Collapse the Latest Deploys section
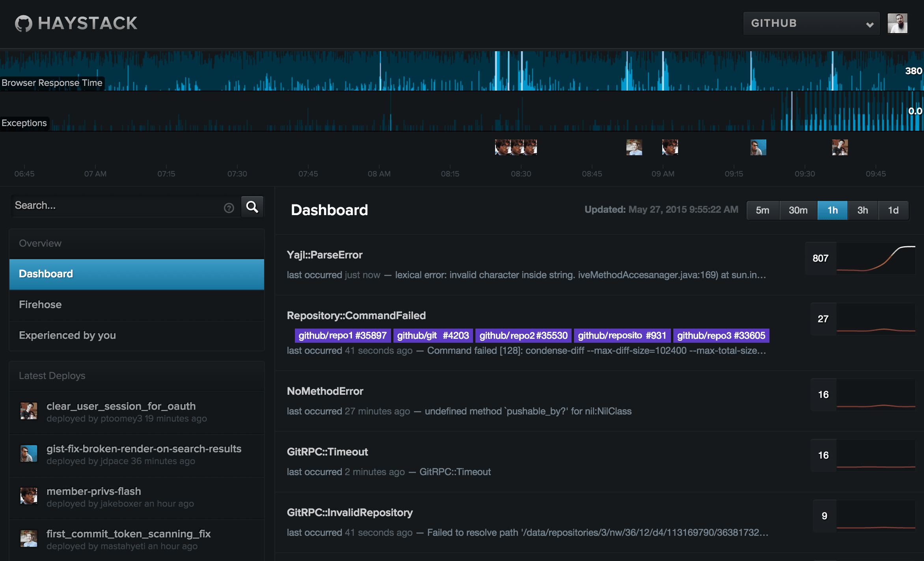This screenshot has height=561, width=924. [52, 375]
